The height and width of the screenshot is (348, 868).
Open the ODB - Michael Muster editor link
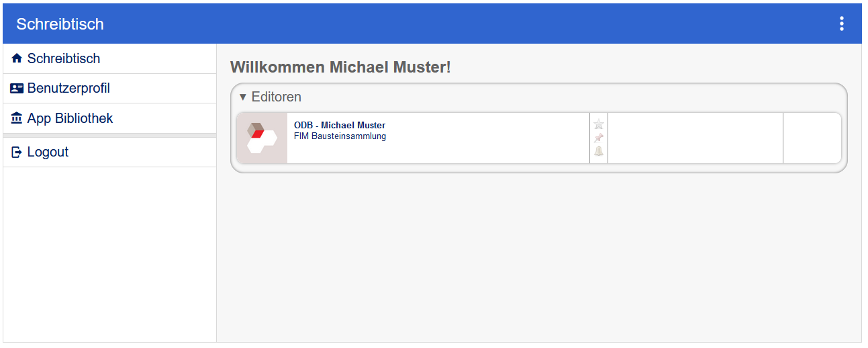click(x=340, y=126)
